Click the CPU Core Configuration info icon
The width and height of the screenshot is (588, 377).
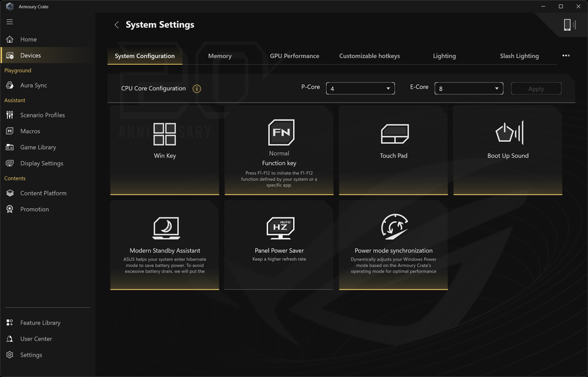(196, 89)
